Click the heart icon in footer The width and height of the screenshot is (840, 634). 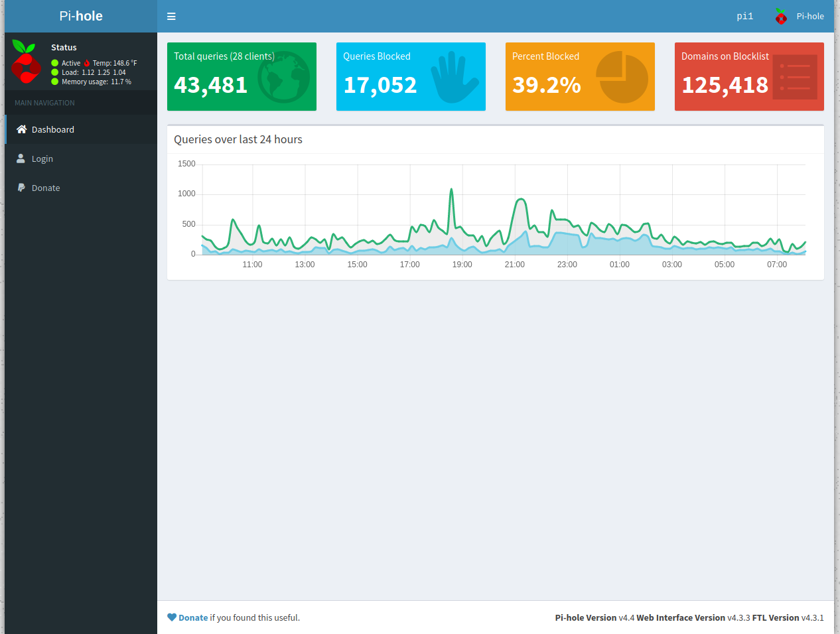tap(172, 617)
